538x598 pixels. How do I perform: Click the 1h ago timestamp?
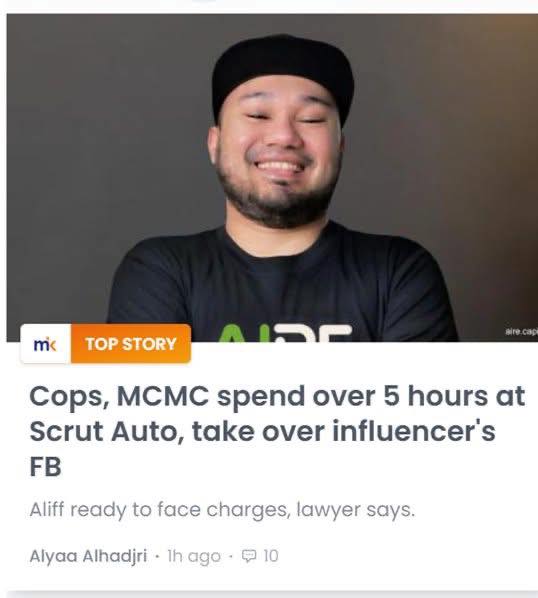click(x=194, y=556)
